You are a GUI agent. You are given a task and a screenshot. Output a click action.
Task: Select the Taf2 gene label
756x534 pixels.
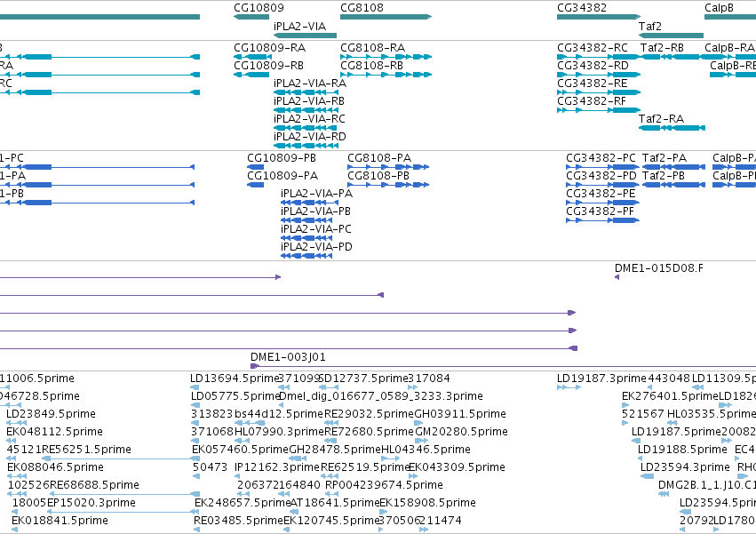(650, 26)
